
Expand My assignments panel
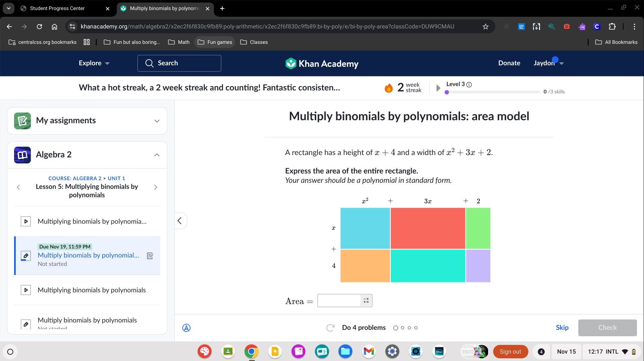pyautogui.click(x=157, y=121)
